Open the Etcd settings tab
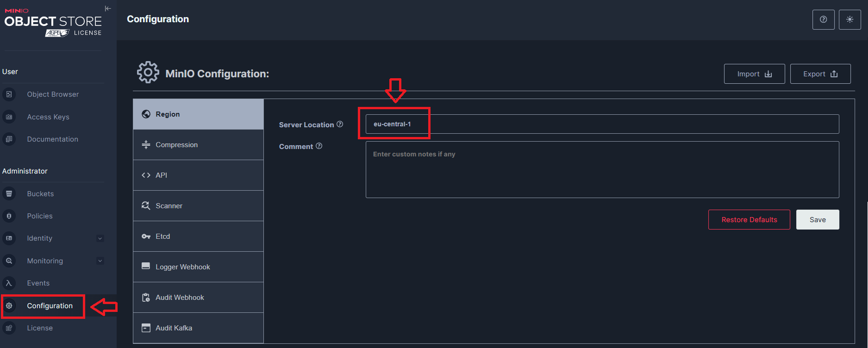This screenshot has width=868, height=348. (198, 236)
